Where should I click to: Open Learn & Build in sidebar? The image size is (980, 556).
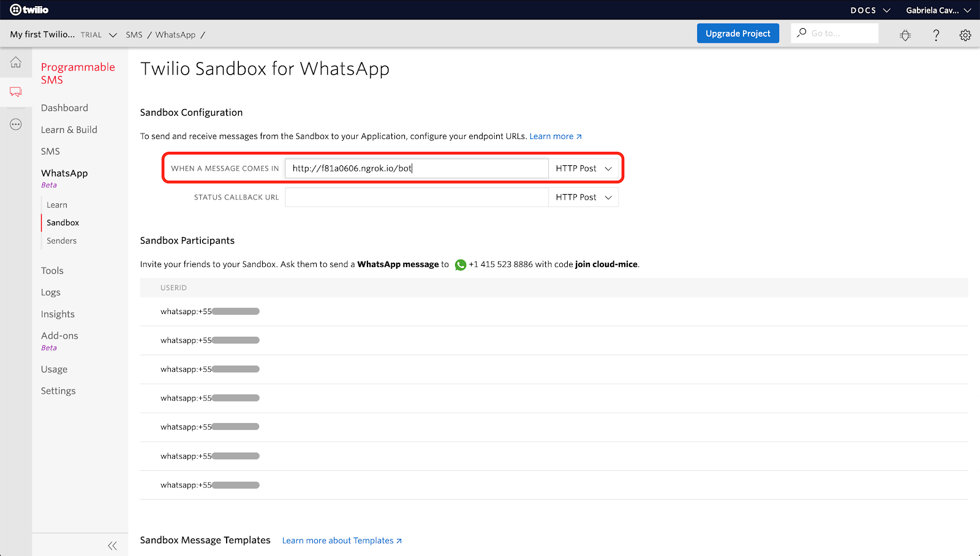pyautogui.click(x=69, y=130)
